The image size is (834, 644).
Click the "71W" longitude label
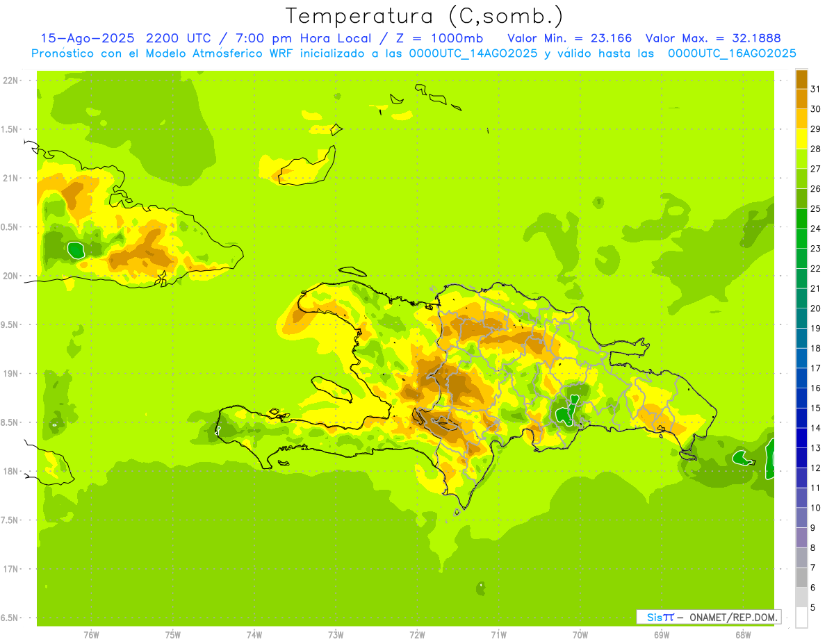(498, 635)
